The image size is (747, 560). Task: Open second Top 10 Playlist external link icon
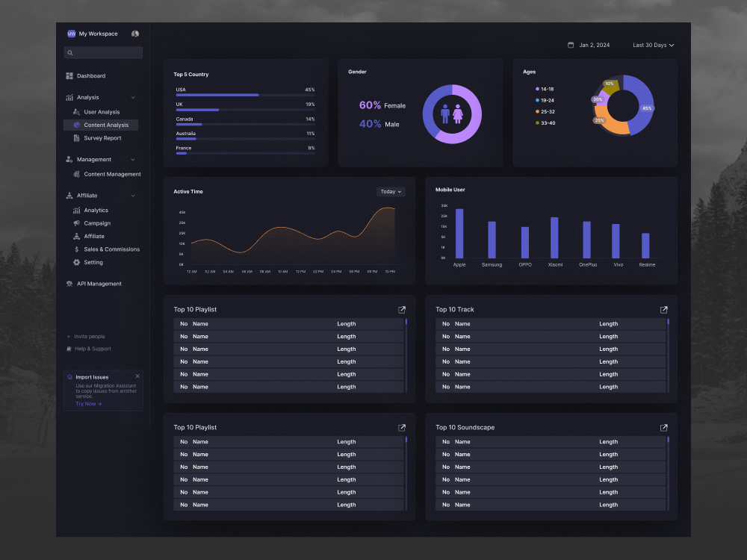pyautogui.click(x=402, y=428)
